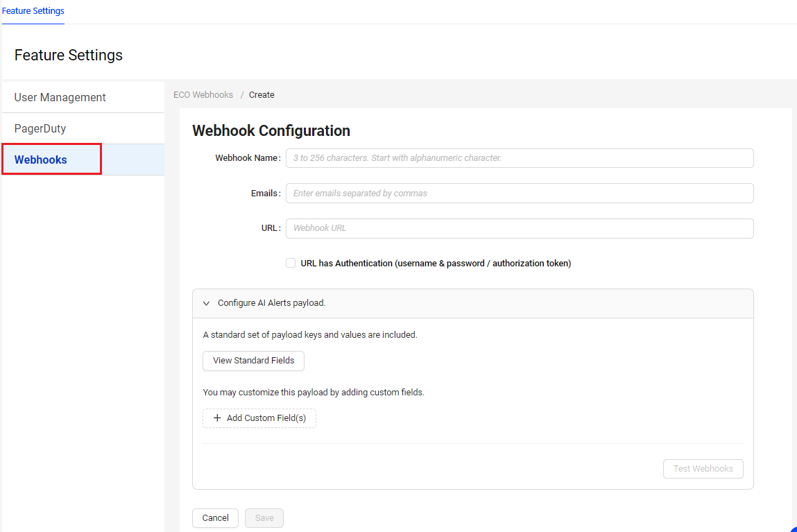
Task: Cancel the webhook configuration
Action: [x=215, y=518]
